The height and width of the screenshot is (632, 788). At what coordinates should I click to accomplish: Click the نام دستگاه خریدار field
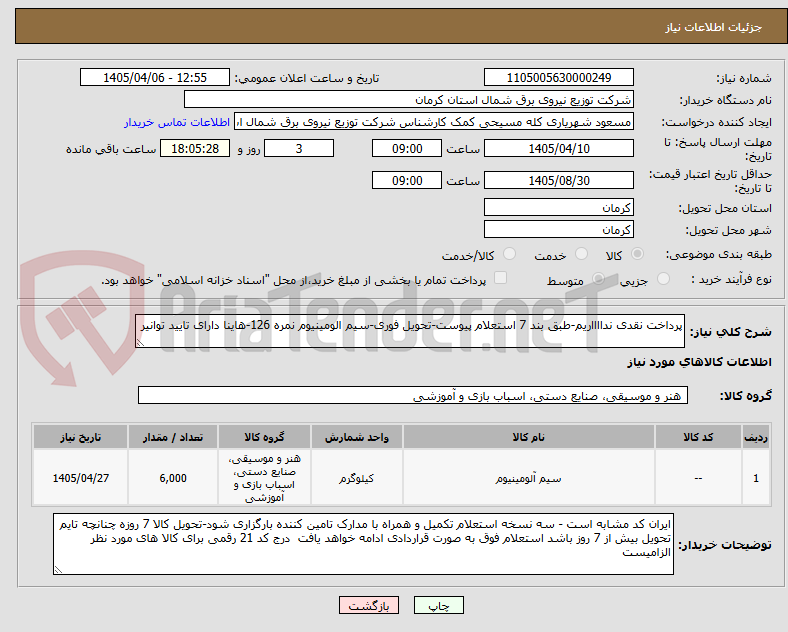(x=409, y=99)
